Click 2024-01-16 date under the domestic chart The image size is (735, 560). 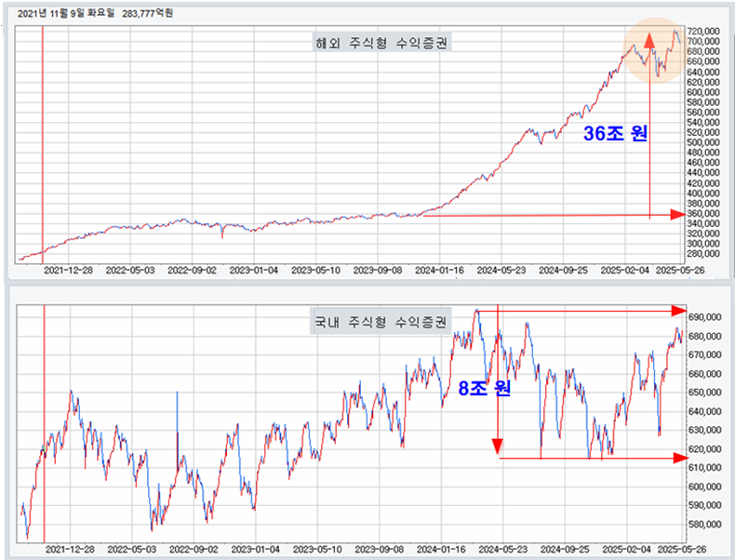point(441,549)
